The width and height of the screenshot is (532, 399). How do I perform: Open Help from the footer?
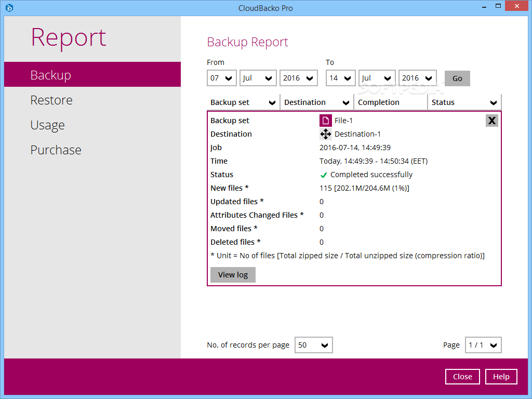(x=501, y=377)
